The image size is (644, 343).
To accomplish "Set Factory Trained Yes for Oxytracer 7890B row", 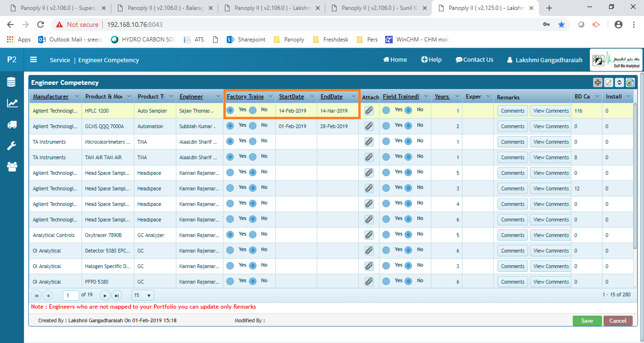I will [230, 235].
